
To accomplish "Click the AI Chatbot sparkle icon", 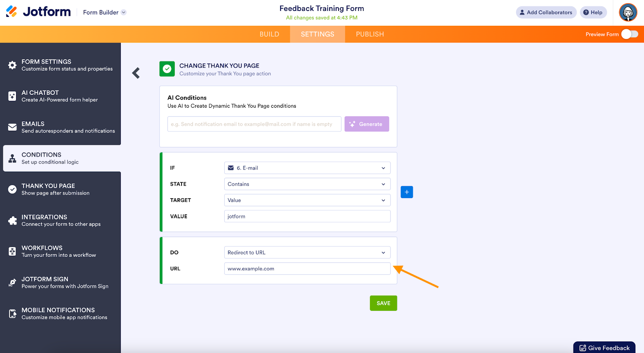I will tap(12, 96).
